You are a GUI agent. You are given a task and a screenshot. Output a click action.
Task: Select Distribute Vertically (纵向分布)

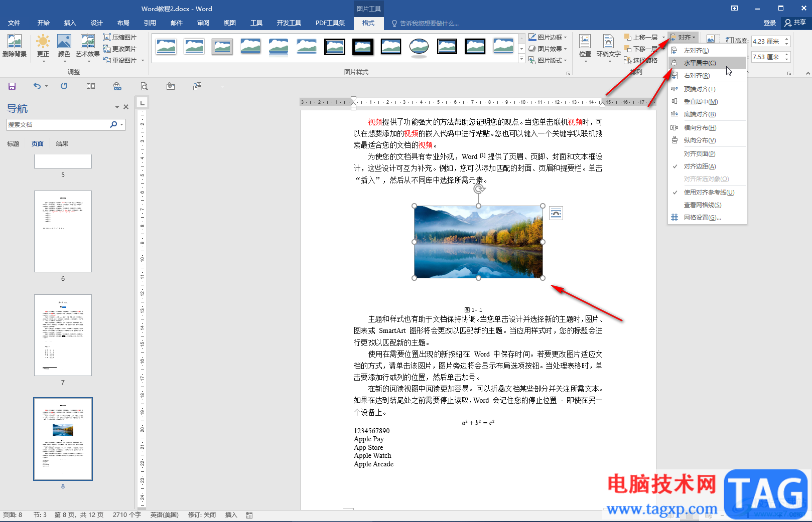(x=707, y=140)
